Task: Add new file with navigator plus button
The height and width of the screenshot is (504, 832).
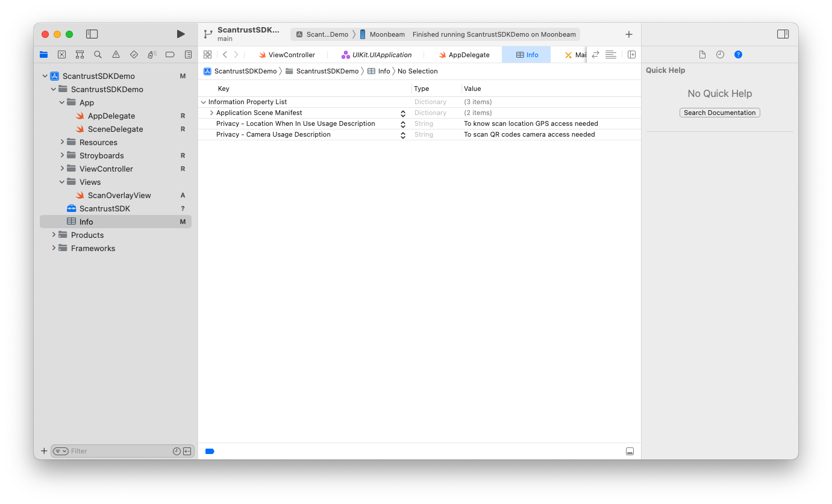Action: click(x=44, y=451)
